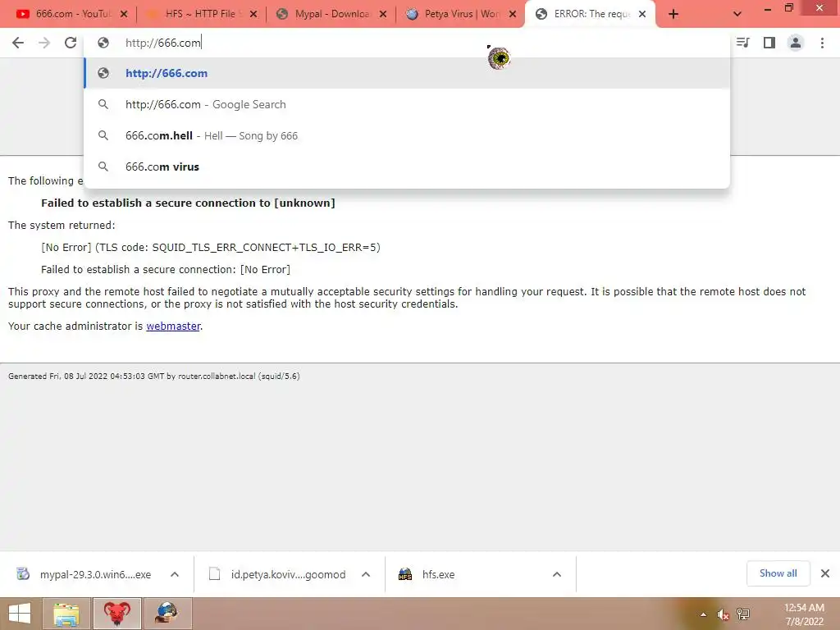This screenshot has width=840, height=630.
Task: Open the profile avatar menu
Action: tap(796, 43)
